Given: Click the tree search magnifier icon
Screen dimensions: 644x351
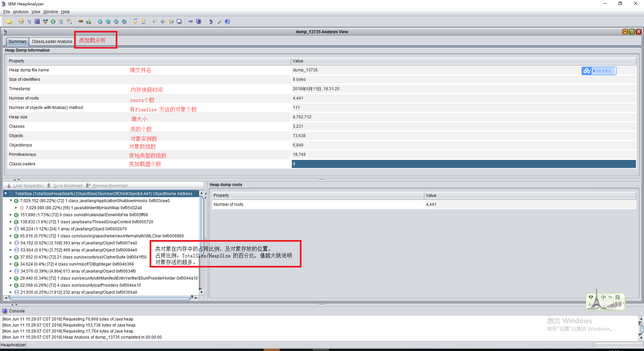Looking at the screenshot, I should (69, 21).
